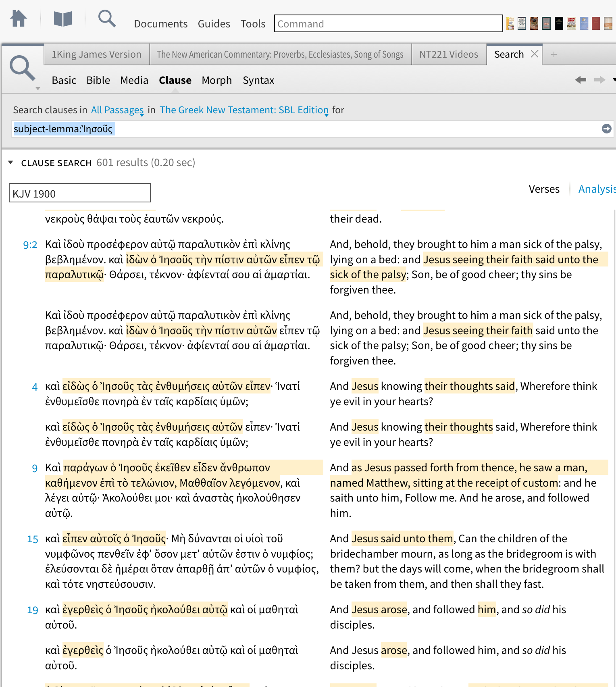
Task: Open 'Books of the Bible made easy' shortcut
Action: (x=510, y=23)
